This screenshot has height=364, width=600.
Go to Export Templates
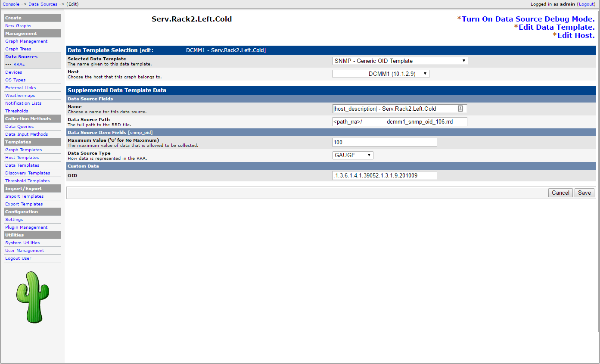[24, 204]
